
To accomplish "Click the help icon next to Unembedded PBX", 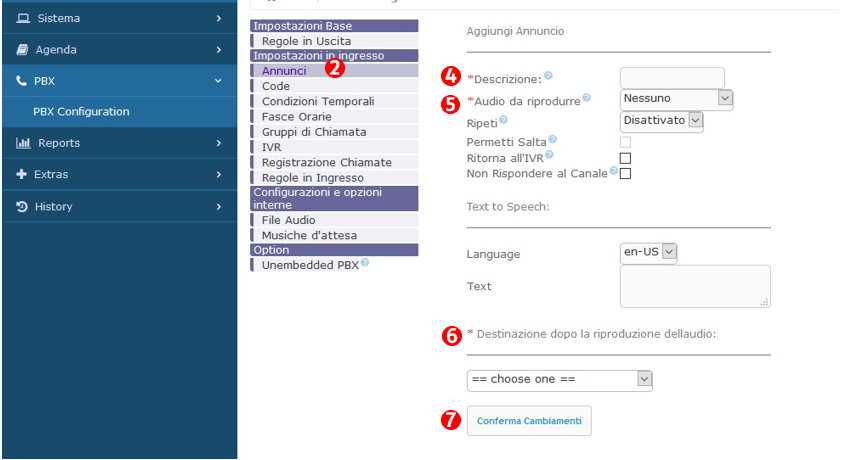I will click(x=365, y=263).
